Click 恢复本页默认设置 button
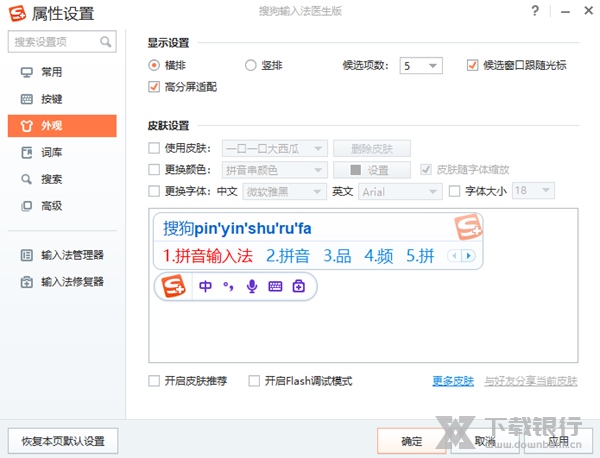 [x=63, y=441]
